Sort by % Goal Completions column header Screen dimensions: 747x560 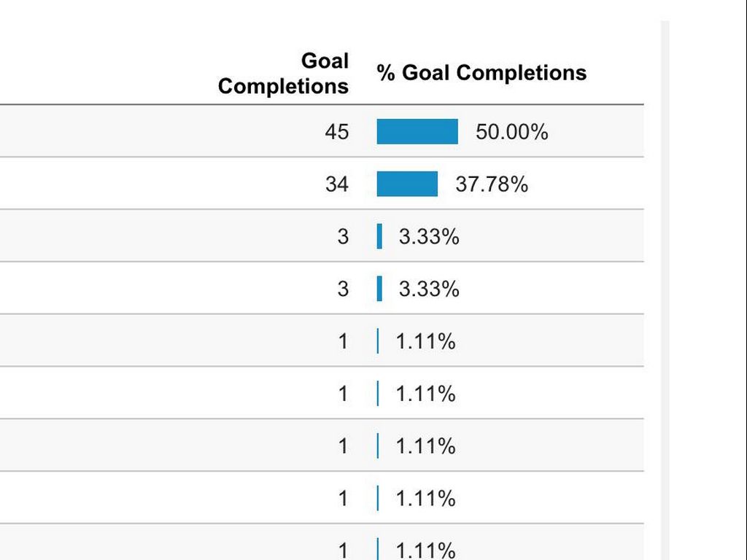481,73
